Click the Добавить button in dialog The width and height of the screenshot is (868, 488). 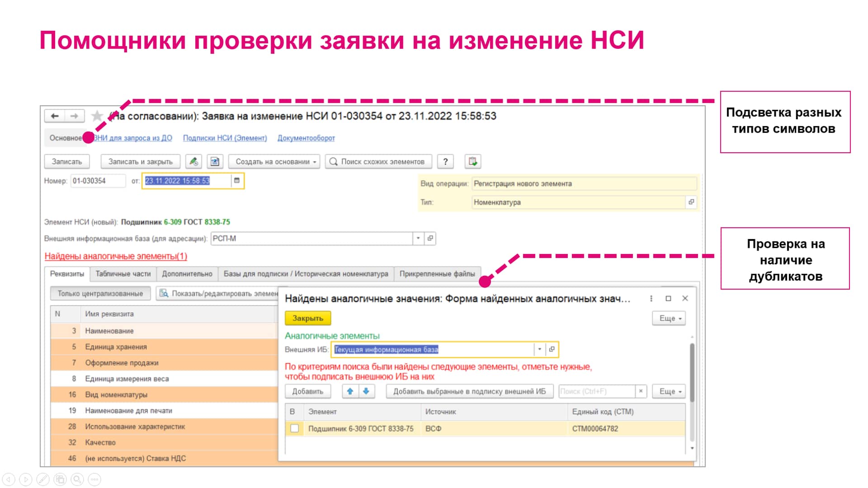tap(308, 391)
